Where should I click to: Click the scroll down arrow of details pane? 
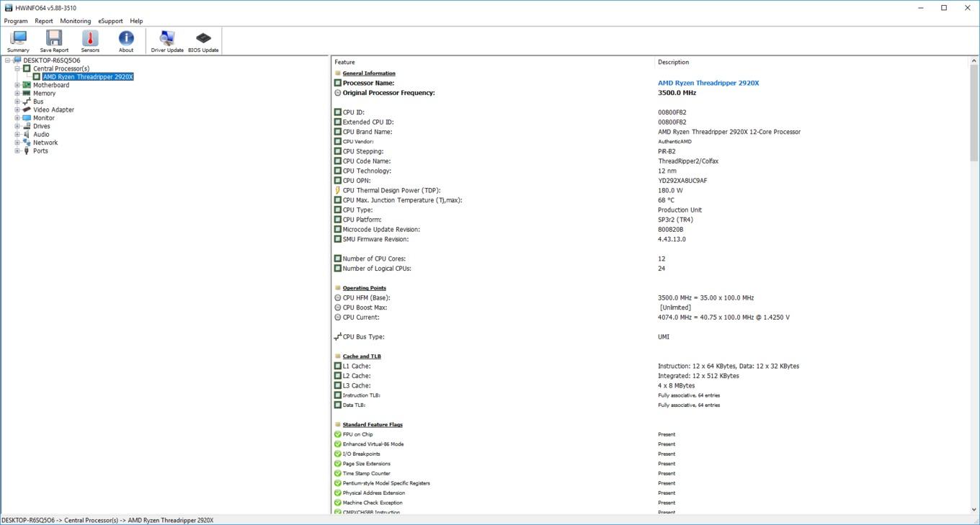(x=974, y=509)
